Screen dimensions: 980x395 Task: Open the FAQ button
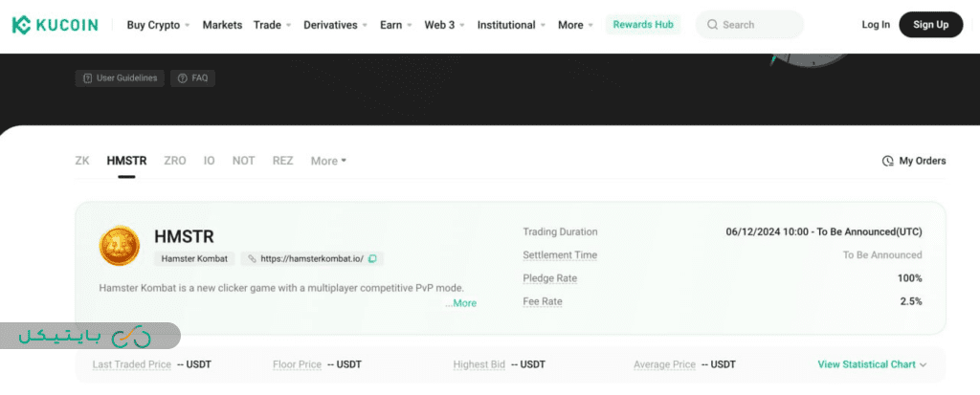click(x=192, y=78)
